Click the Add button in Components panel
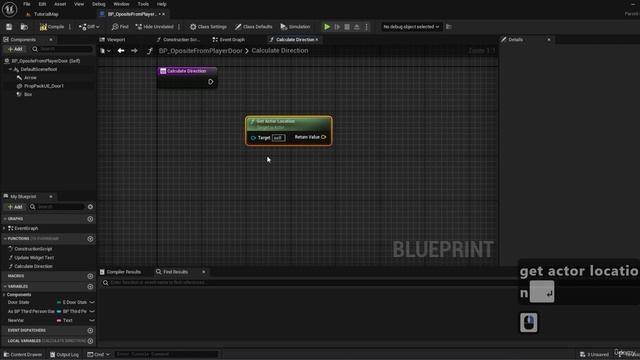 [x=15, y=49]
